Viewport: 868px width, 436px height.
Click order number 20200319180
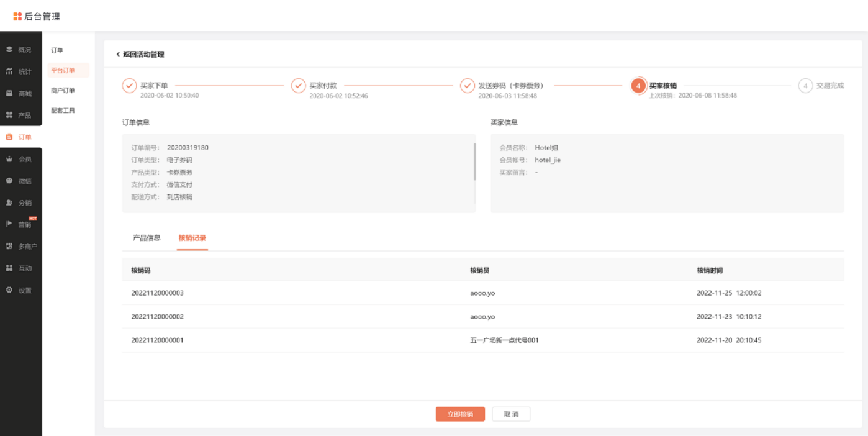[188, 147]
